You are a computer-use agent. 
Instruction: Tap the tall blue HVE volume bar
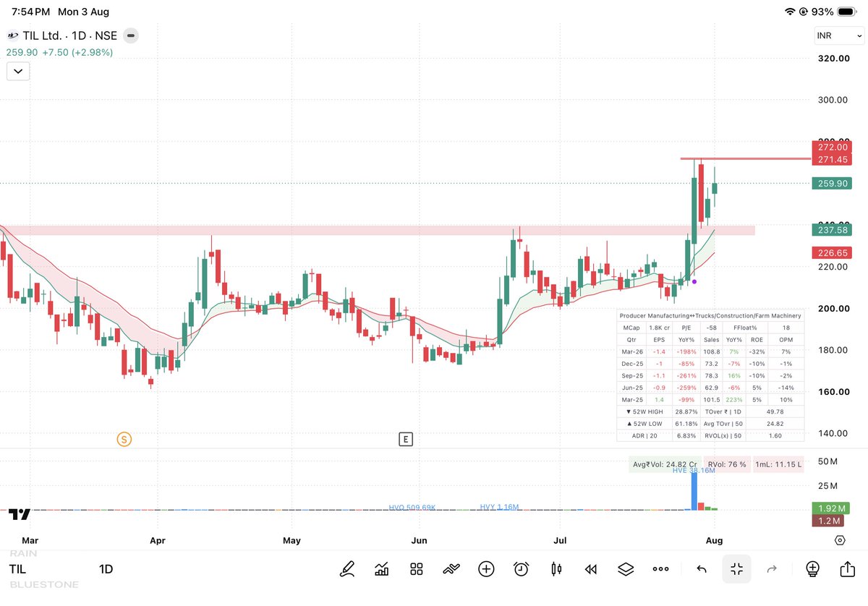[695, 492]
